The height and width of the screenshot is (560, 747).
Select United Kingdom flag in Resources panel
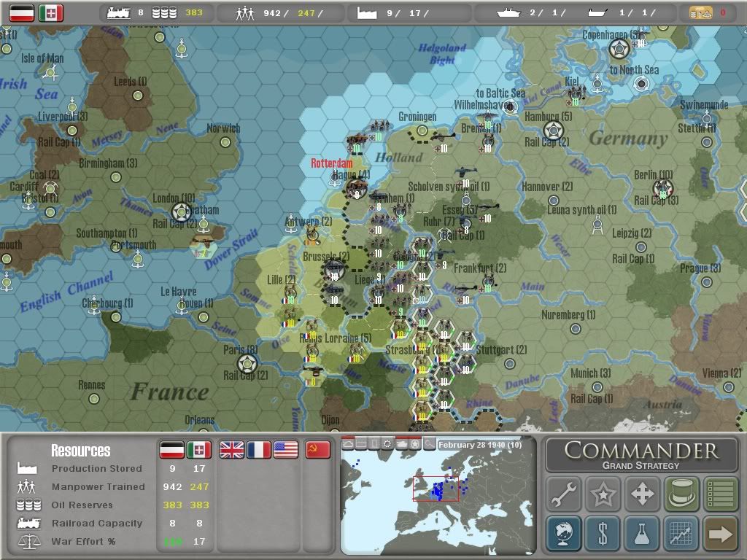(231, 449)
